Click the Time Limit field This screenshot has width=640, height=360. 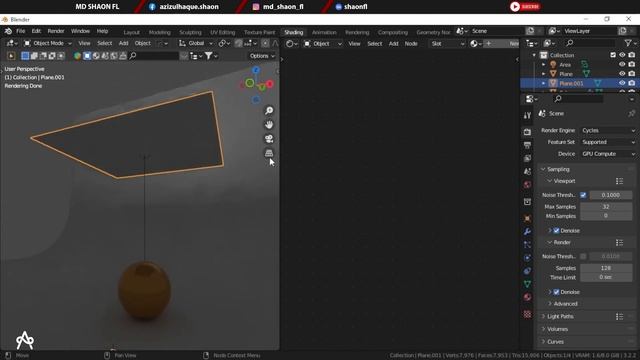click(606, 278)
